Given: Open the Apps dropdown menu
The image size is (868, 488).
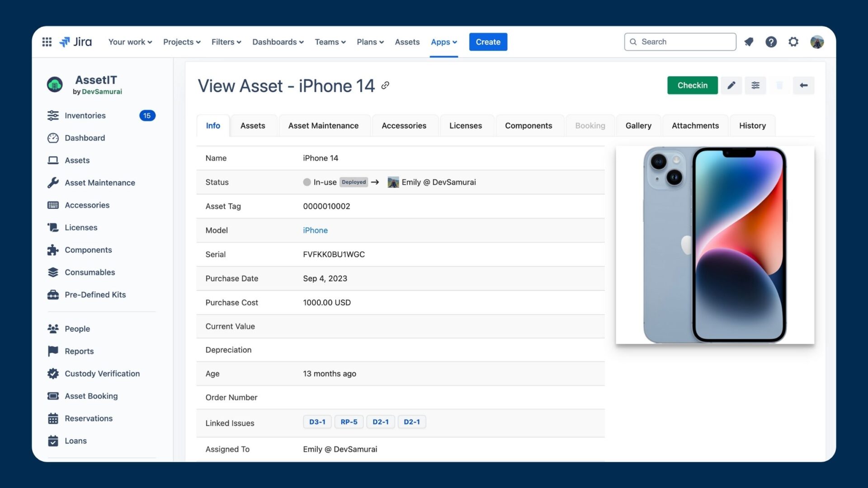Looking at the screenshot, I should pyautogui.click(x=443, y=42).
